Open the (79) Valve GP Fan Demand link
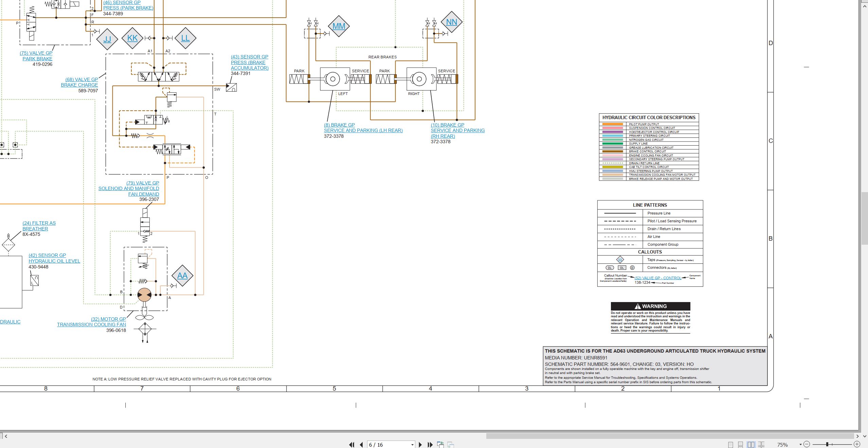The height and width of the screenshot is (448, 868). [129, 188]
